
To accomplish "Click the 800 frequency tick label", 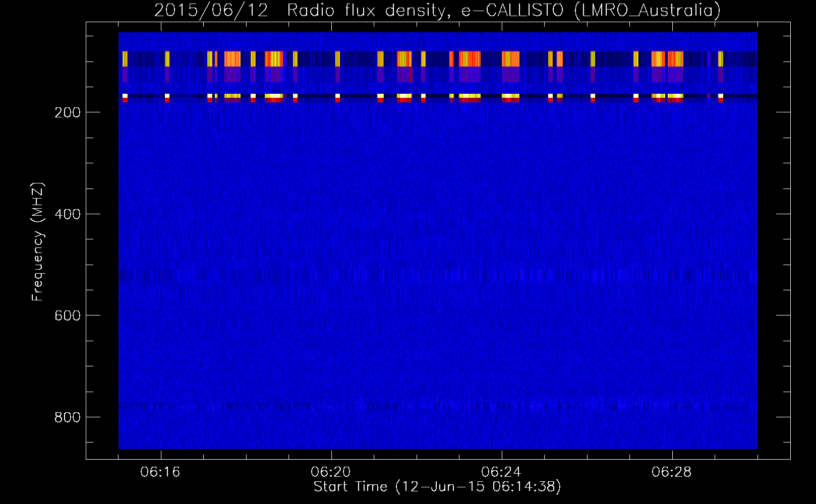I will 68,417.
